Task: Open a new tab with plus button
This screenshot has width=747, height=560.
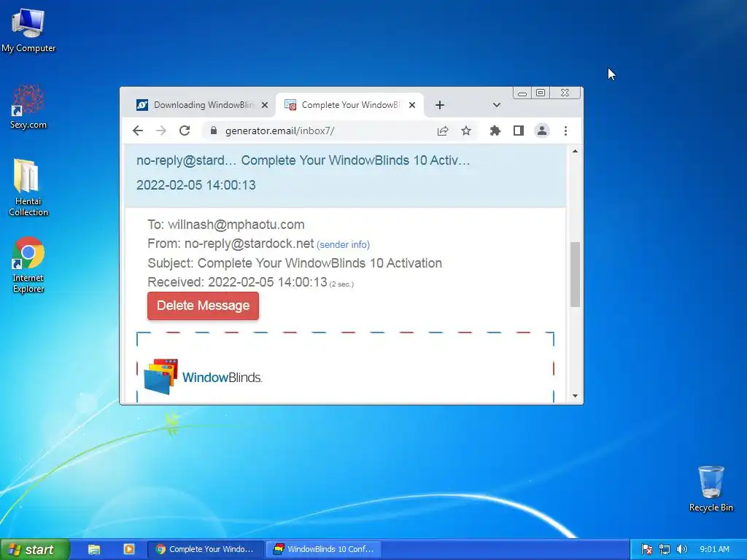Action: 440,105
